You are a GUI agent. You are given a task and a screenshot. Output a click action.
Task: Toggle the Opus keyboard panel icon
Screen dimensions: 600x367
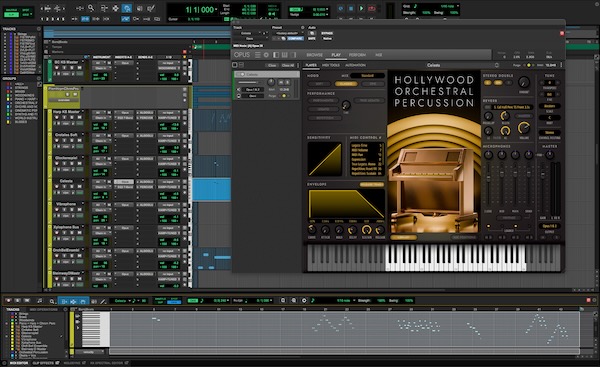284,55
